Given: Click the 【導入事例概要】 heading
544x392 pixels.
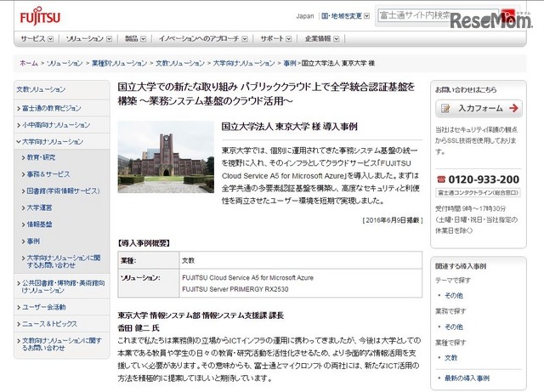Looking at the screenshot, I should [144, 243].
